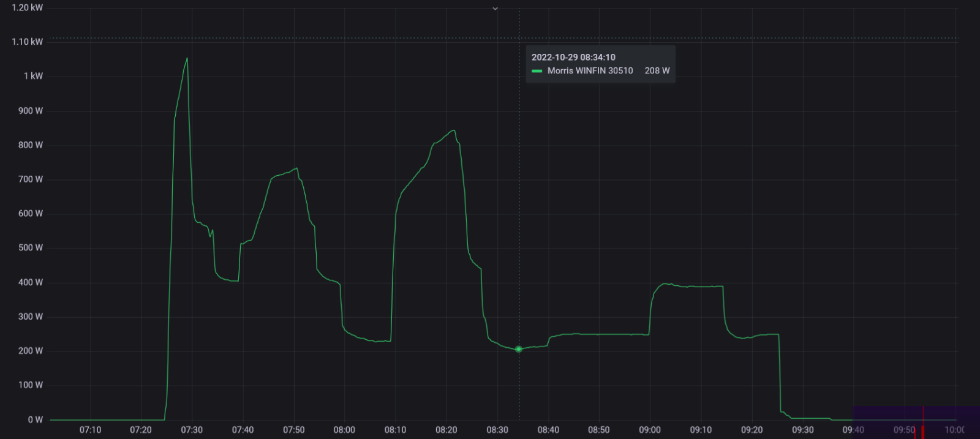Click the 08:20 time axis label
The image size is (980, 439).
(x=447, y=430)
